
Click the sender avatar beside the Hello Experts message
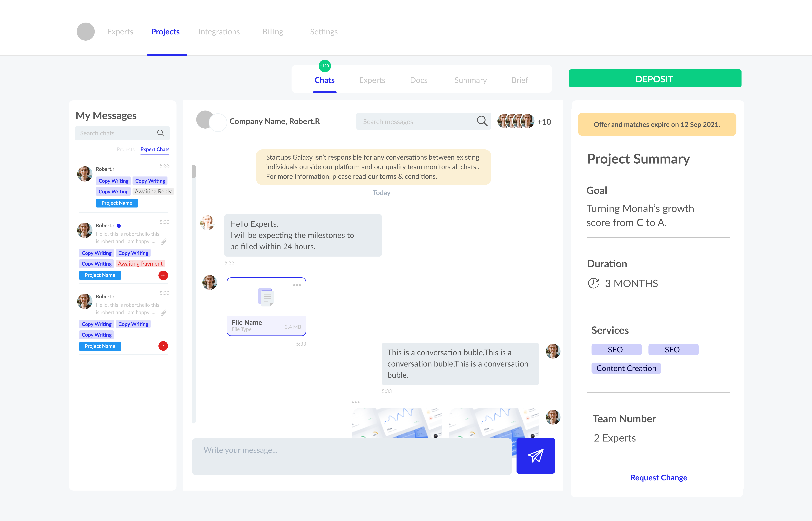[207, 222]
